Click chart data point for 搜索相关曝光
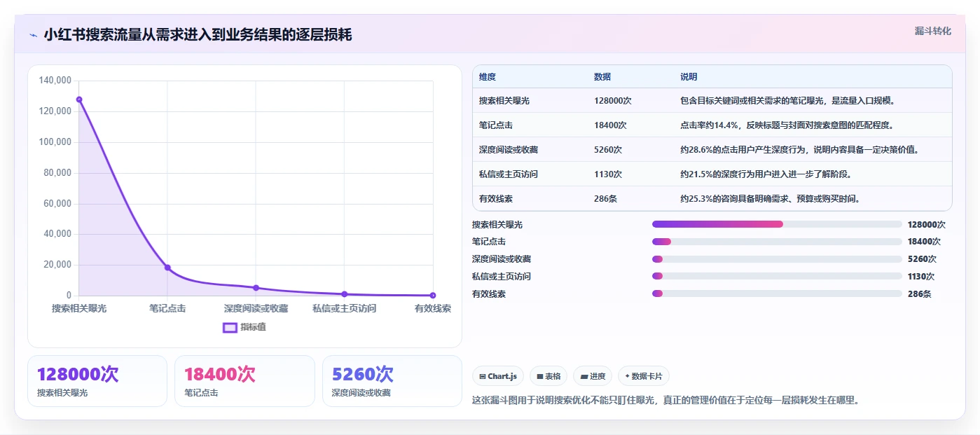The width and height of the screenshot is (980, 435). [x=79, y=99]
